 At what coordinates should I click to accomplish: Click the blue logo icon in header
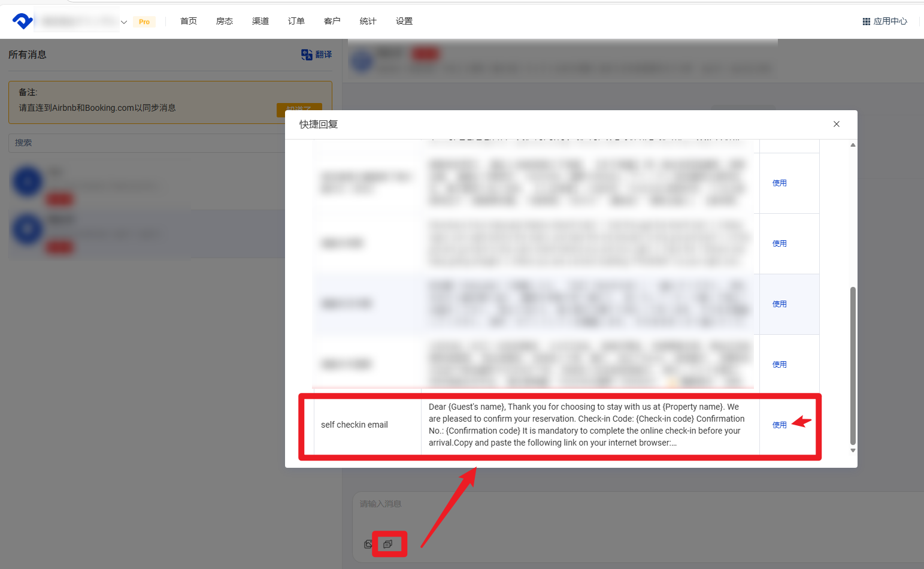(23, 21)
